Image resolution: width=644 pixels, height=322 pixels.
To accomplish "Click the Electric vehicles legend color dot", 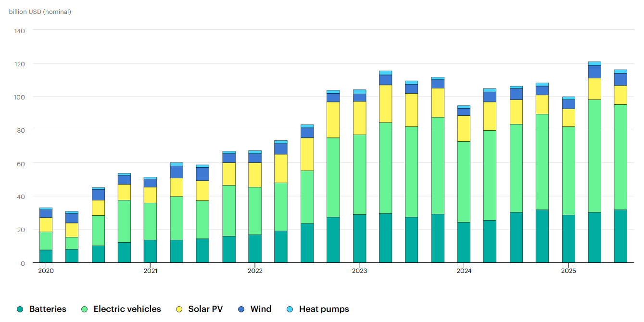I will [x=84, y=310].
